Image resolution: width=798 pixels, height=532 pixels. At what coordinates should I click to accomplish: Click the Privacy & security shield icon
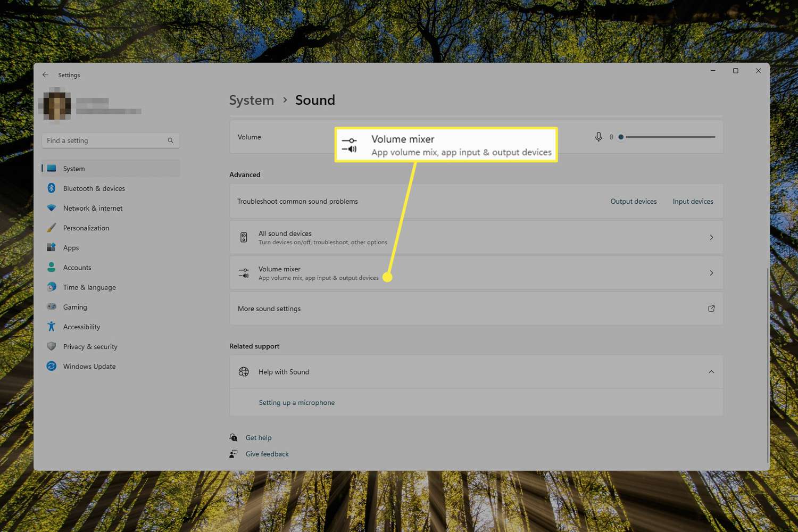[52, 346]
